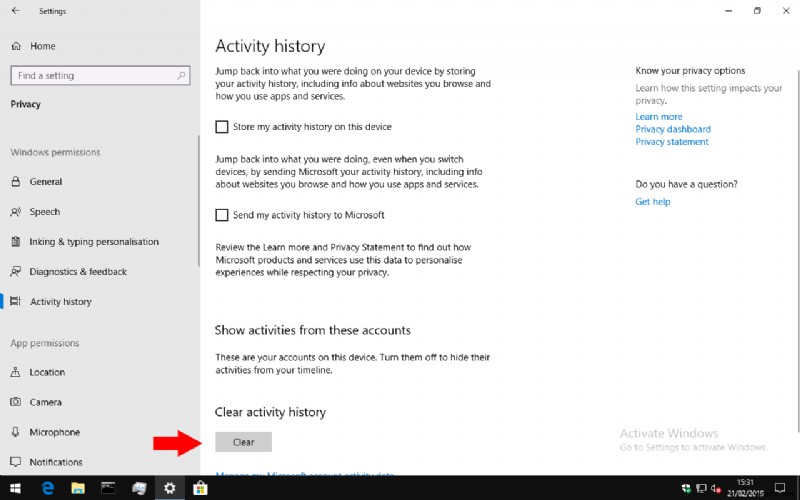Image resolution: width=800 pixels, height=500 pixels.
Task: Click the Do you have a question text
Action: 686,184
